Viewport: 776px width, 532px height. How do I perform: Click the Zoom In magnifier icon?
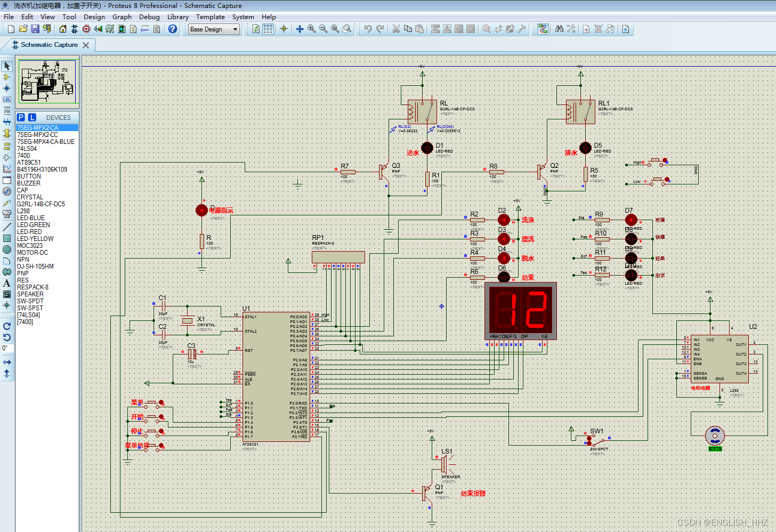311,29
